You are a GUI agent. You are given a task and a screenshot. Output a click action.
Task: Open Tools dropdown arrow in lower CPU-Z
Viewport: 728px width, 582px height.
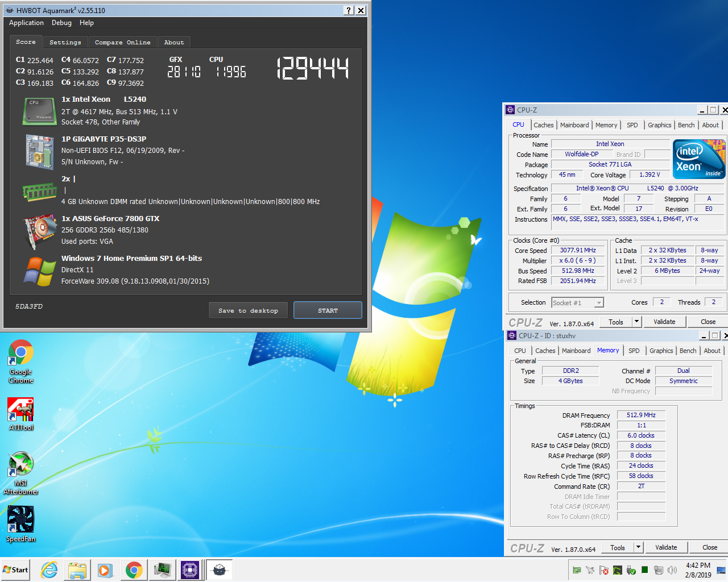click(638, 547)
